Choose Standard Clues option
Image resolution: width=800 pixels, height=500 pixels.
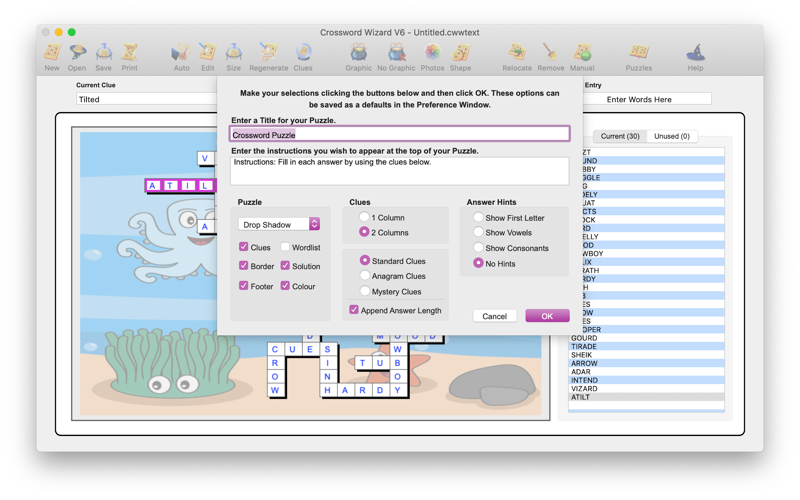(x=365, y=260)
